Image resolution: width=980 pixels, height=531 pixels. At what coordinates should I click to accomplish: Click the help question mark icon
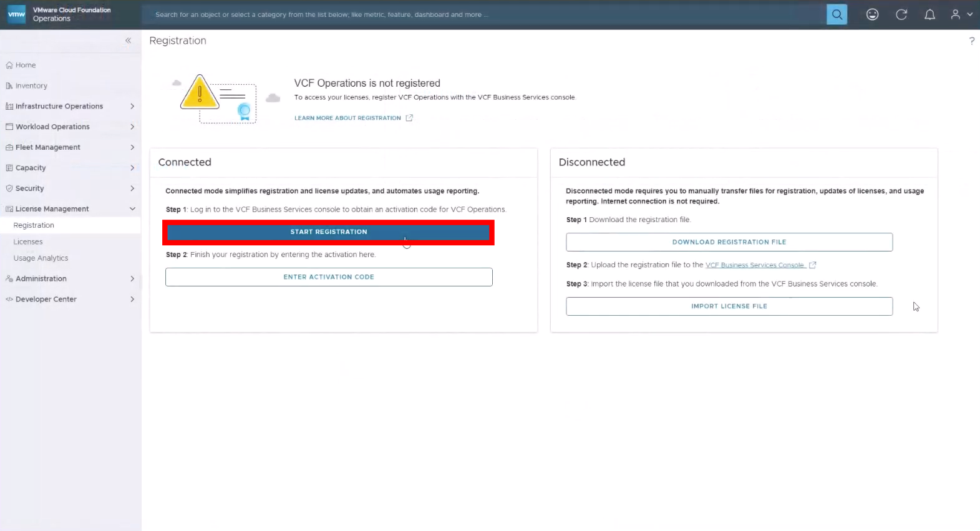pos(971,41)
